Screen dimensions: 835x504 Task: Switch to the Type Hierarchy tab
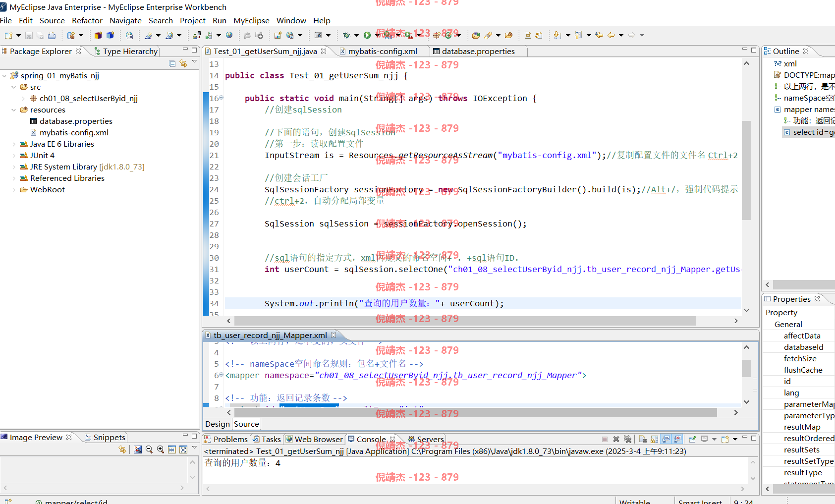pyautogui.click(x=126, y=51)
